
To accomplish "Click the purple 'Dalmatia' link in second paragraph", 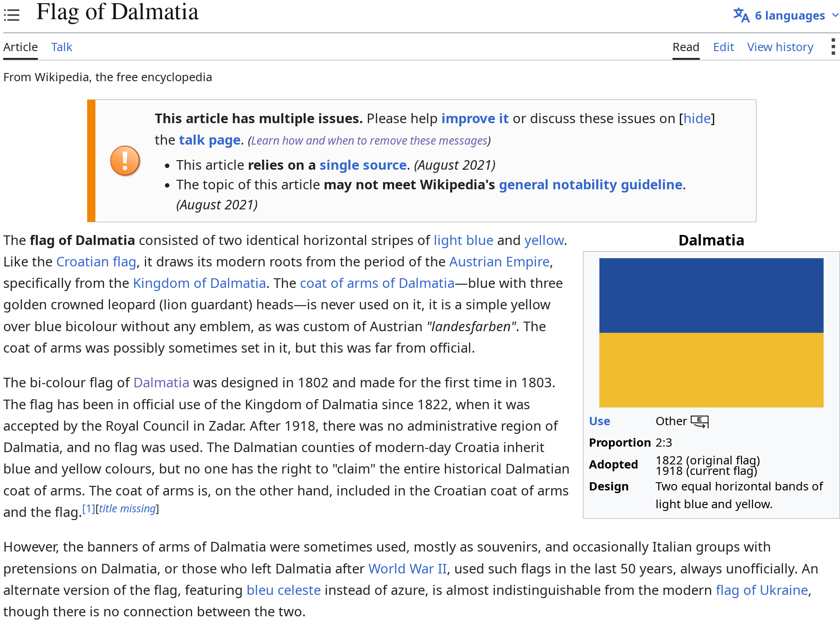I will 161,383.
